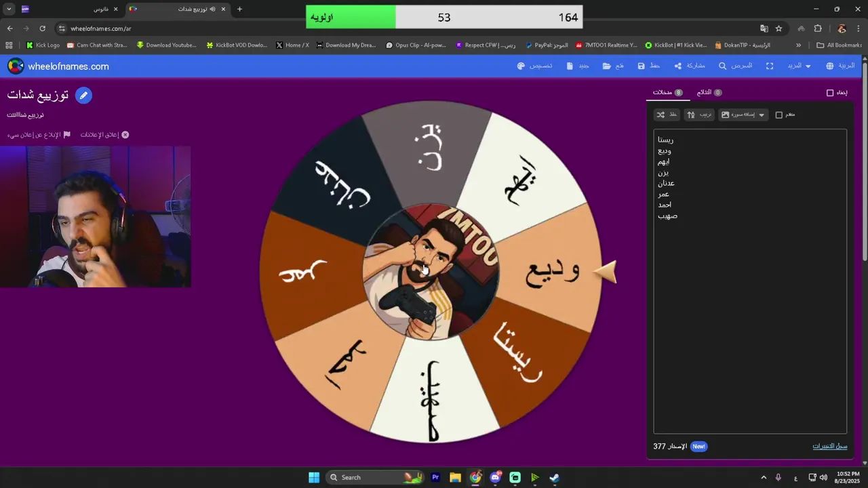Image resolution: width=868 pixels, height=488 pixels.
Task: Report a bad ad via the flag link
Action: (39, 135)
